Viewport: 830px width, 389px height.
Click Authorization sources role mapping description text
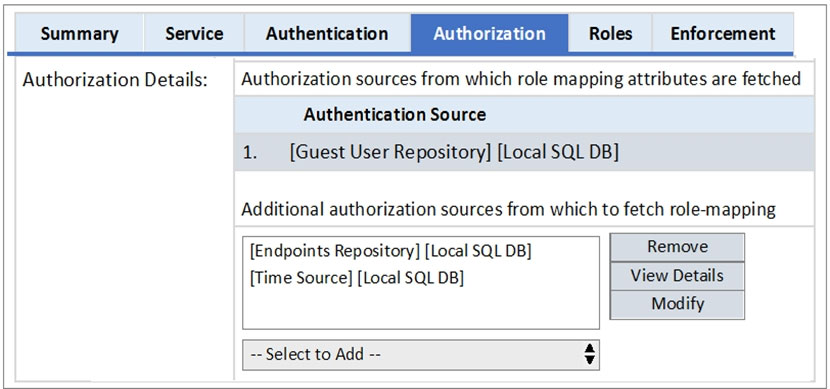click(x=520, y=80)
